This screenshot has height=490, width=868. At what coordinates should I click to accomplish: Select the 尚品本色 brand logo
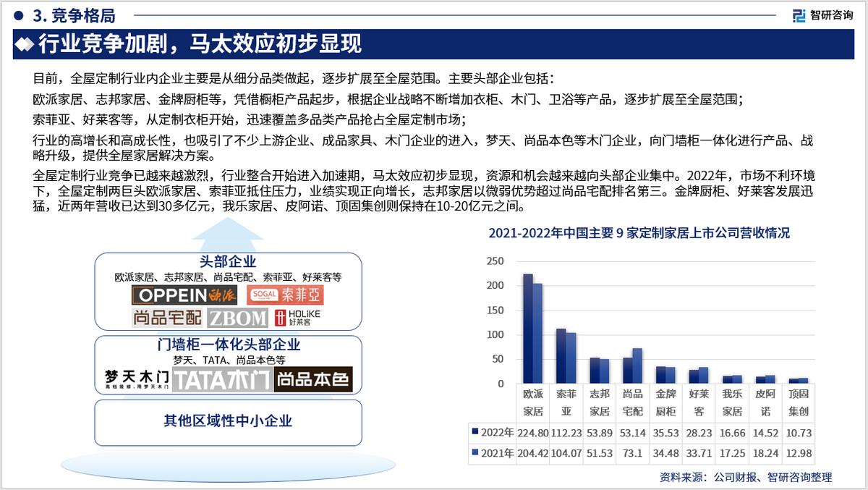(313, 379)
